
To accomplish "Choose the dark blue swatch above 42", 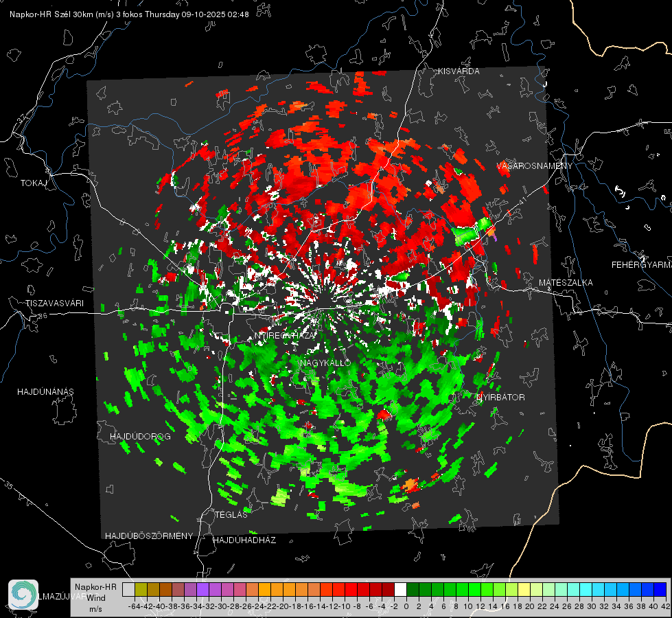I will (660, 590).
